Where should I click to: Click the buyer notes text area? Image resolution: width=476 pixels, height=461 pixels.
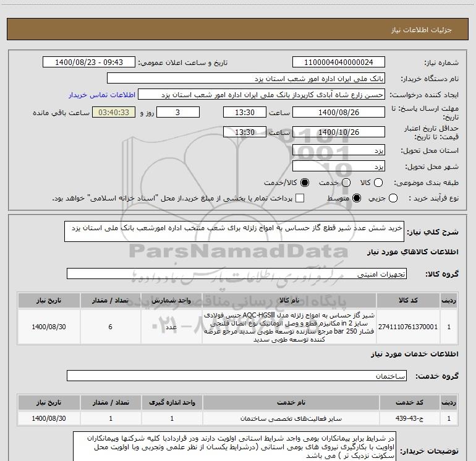click(234, 446)
